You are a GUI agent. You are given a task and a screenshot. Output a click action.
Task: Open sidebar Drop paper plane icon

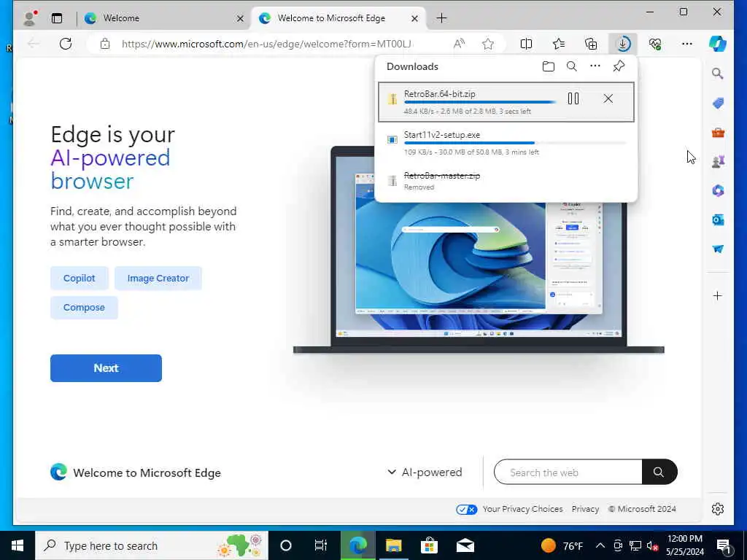tap(718, 249)
